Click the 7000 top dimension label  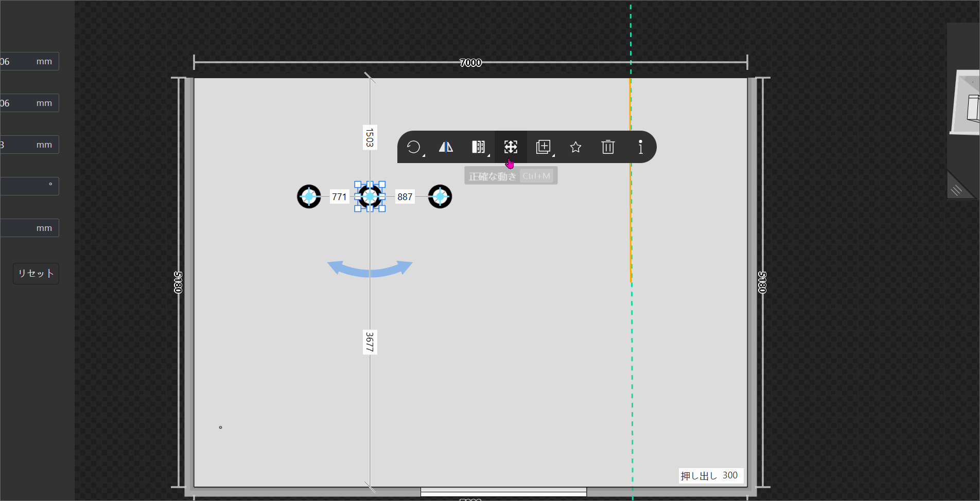point(470,63)
